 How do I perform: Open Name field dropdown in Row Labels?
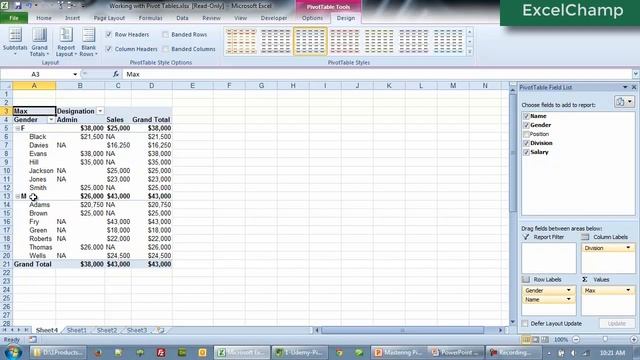point(569,299)
